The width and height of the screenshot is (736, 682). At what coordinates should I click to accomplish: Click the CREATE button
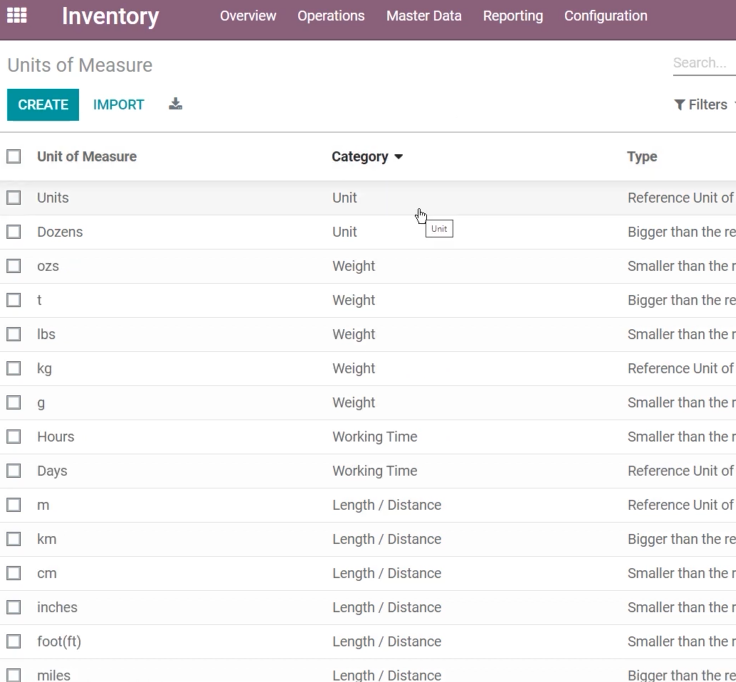(x=43, y=105)
